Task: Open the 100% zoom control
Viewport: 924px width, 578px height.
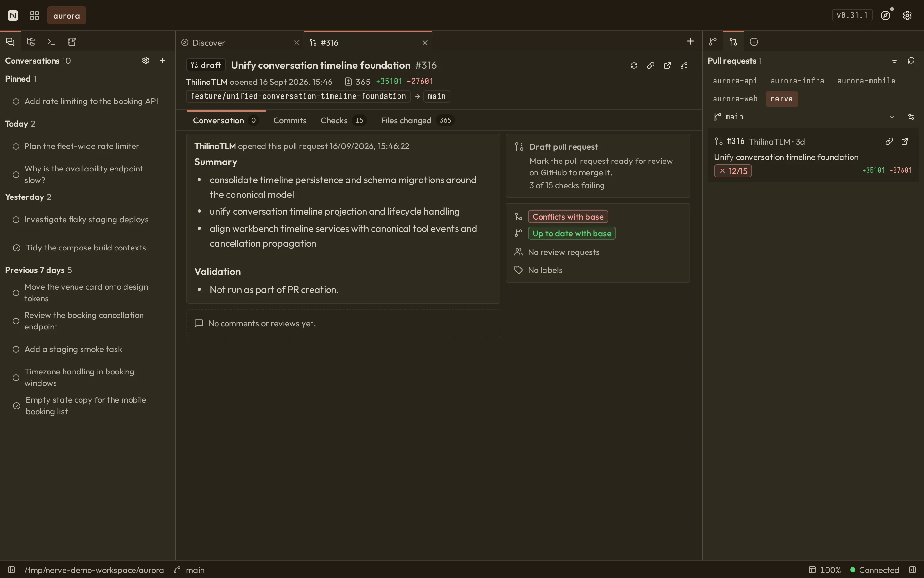Action: pyautogui.click(x=825, y=570)
